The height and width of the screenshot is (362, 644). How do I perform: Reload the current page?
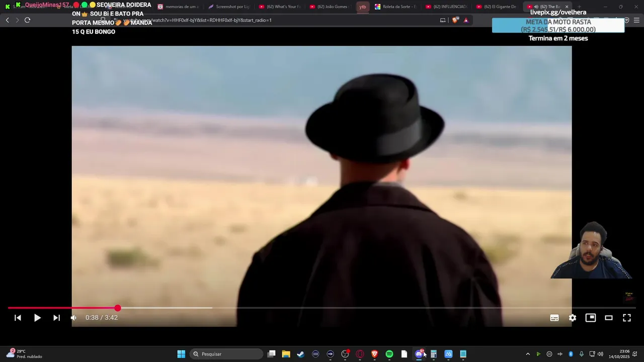point(27,20)
